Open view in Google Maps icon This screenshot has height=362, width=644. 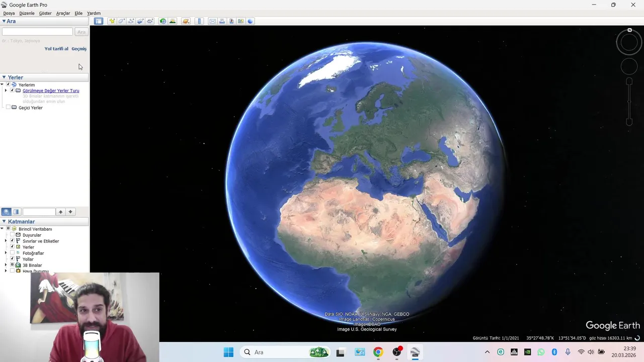(241, 21)
